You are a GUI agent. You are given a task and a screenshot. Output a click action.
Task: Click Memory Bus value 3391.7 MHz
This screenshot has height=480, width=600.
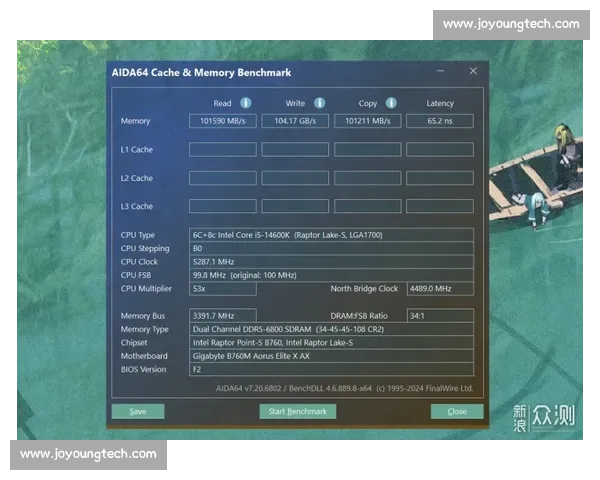click(x=223, y=316)
